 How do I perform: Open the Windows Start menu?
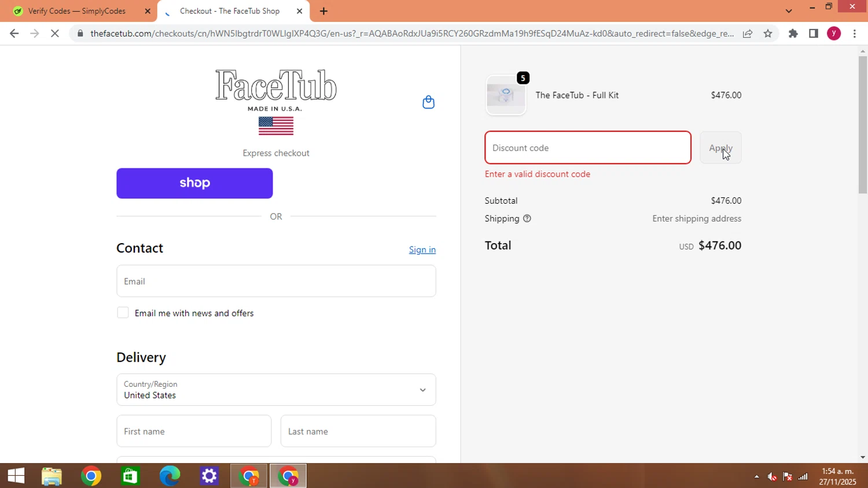click(16, 476)
